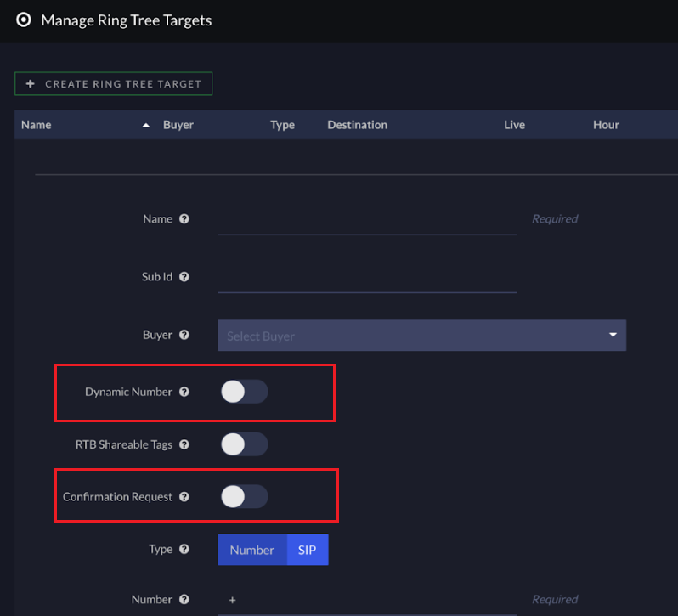Viewport: 678px width, 616px height.
Task: Click into the Name input field
Action: click(367, 221)
